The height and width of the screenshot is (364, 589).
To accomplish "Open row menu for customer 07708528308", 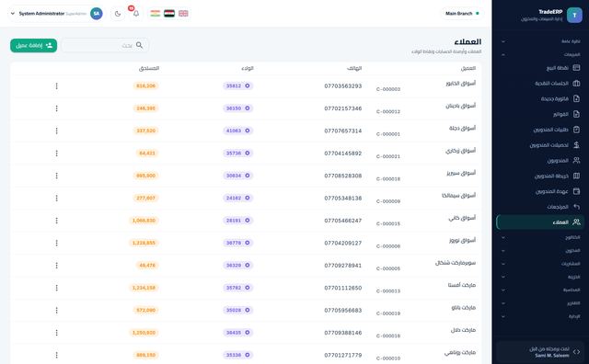I will (x=57, y=176).
